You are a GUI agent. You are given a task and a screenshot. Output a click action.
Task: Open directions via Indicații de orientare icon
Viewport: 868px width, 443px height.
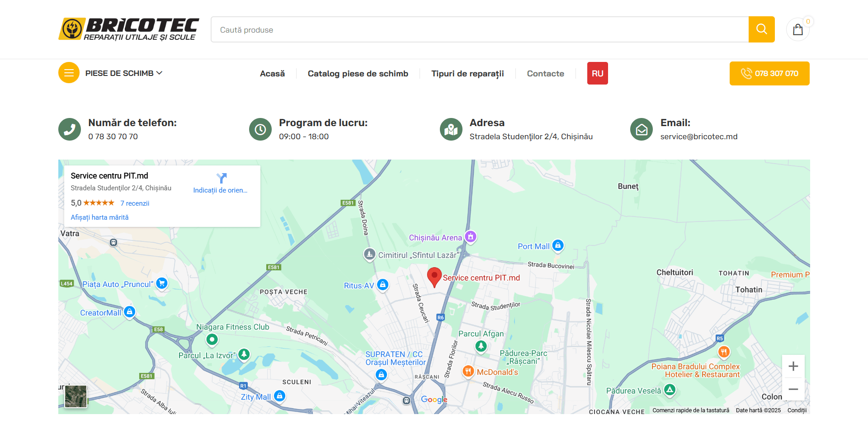click(x=221, y=178)
